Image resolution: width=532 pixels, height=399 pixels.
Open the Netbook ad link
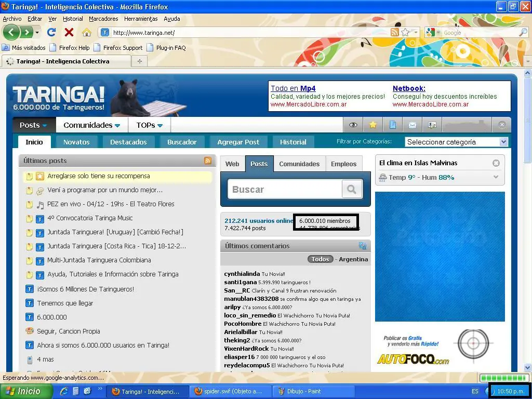[409, 88]
